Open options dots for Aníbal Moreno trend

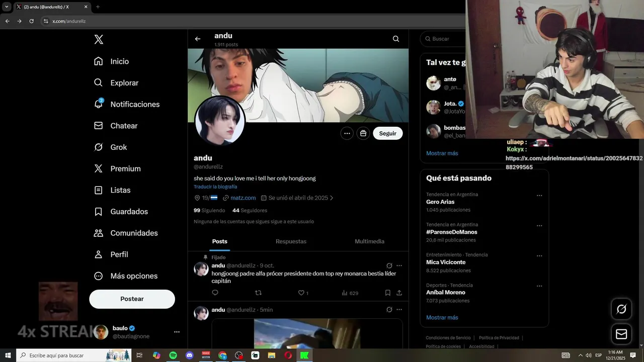(539, 286)
